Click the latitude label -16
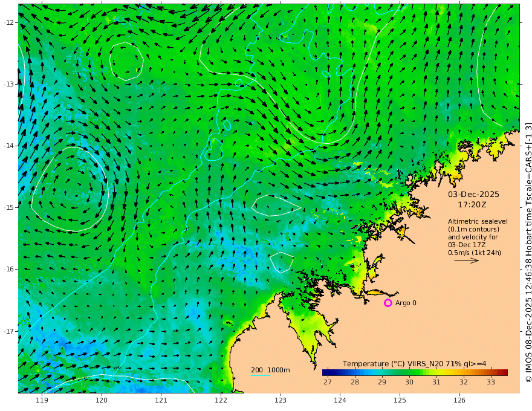The height and width of the screenshot is (411, 532). tap(9, 269)
